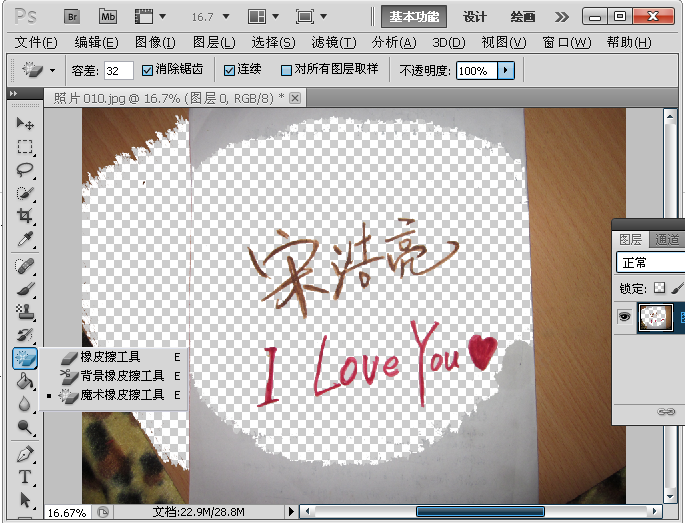685x523 pixels.
Task: Open the 滤镜(T) menu
Action: tap(333, 42)
